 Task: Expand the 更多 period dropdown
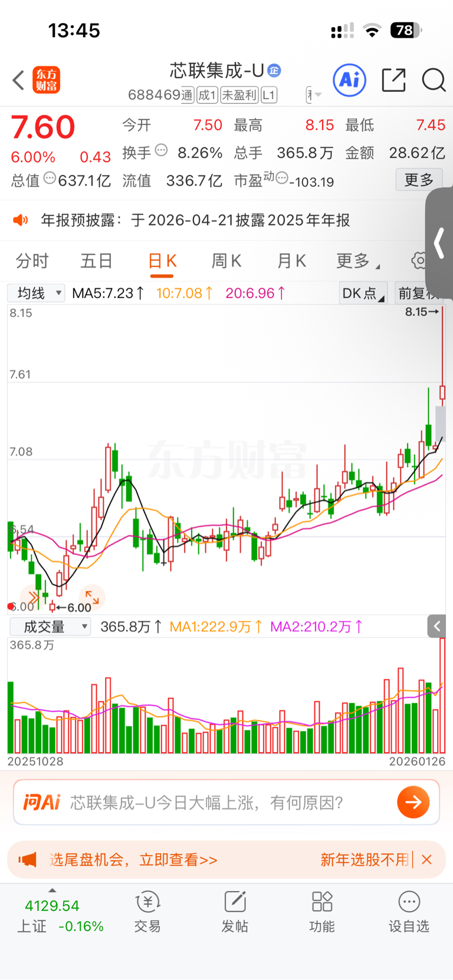[x=358, y=260]
